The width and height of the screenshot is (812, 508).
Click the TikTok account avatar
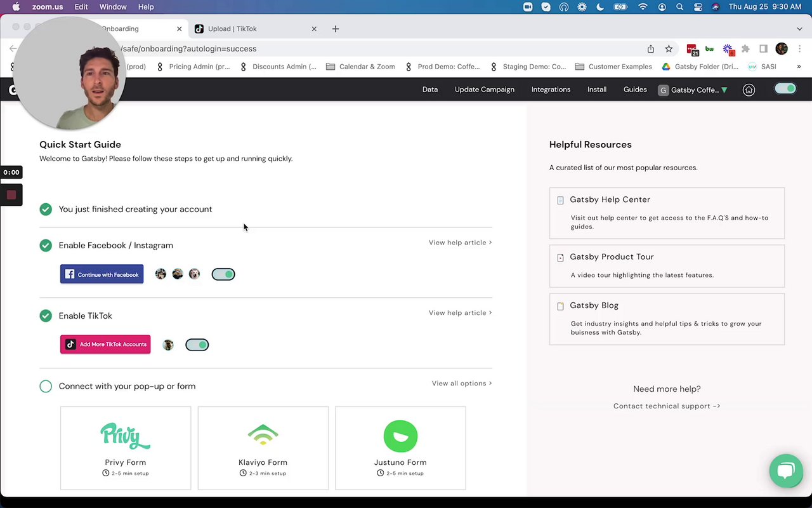click(x=168, y=345)
